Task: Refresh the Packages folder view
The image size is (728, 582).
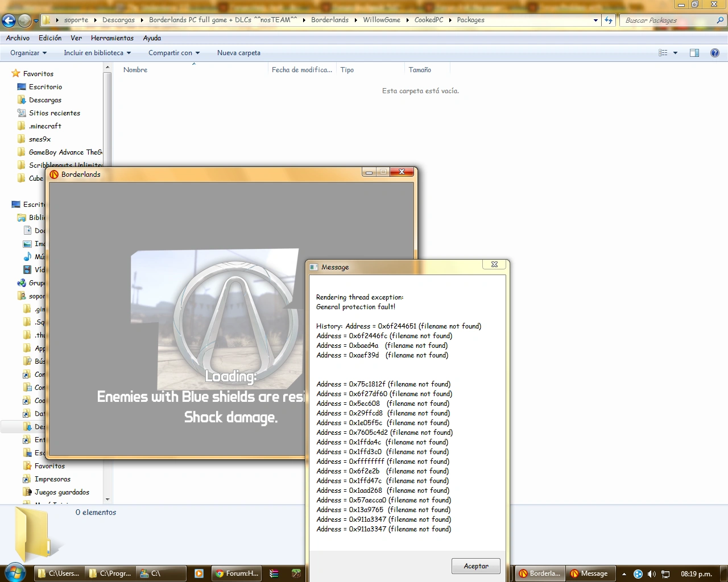Action: 609,20
